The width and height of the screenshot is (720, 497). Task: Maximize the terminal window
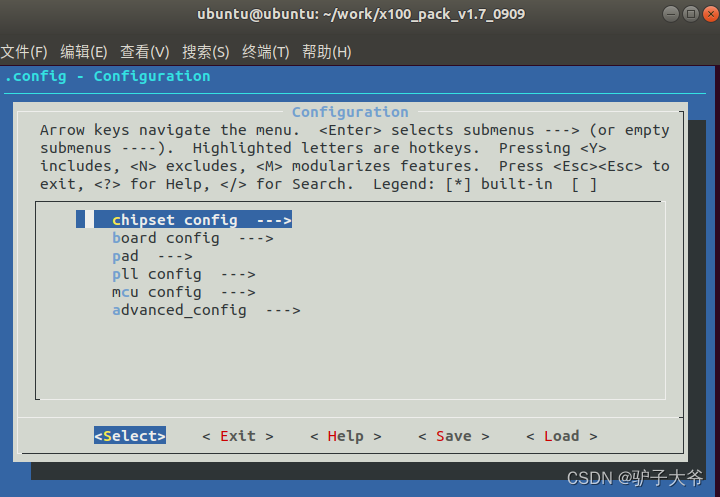pyautogui.click(x=691, y=14)
